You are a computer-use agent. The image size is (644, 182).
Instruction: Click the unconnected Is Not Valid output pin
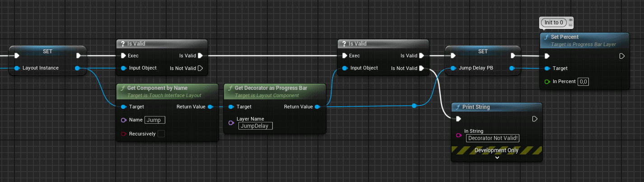point(201,68)
